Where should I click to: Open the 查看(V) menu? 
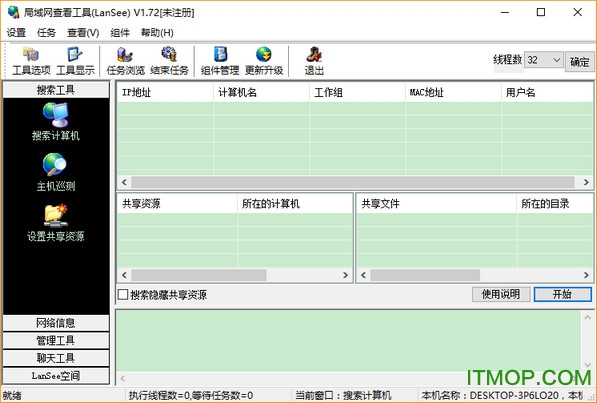(x=83, y=33)
